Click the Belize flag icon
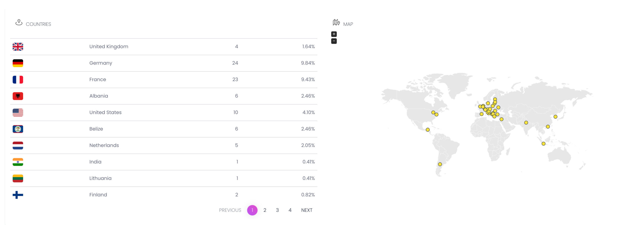The width and height of the screenshot is (644, 234). (x=18, y=129)
